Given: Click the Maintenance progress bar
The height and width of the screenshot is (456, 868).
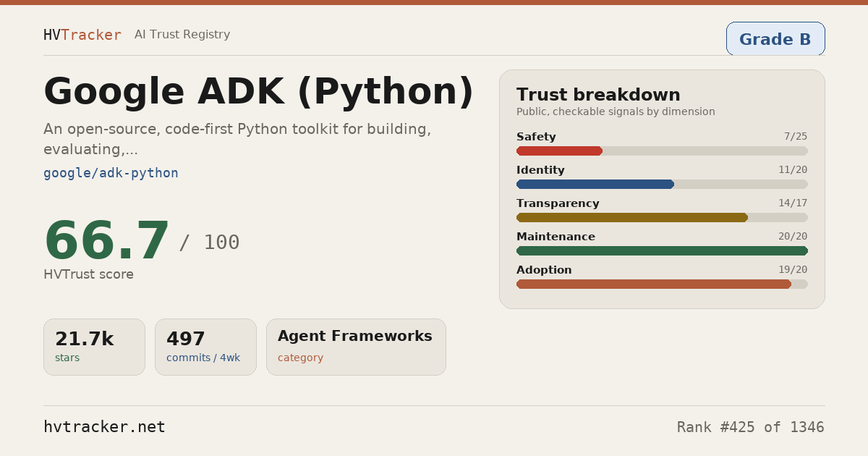Looking at the screenshot, I should (x=662, y=250).
